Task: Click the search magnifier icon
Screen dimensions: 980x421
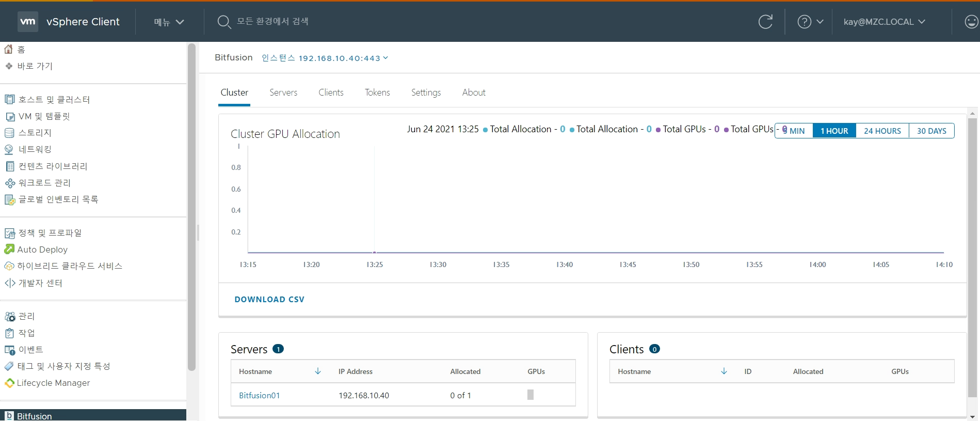Action: 223,22
